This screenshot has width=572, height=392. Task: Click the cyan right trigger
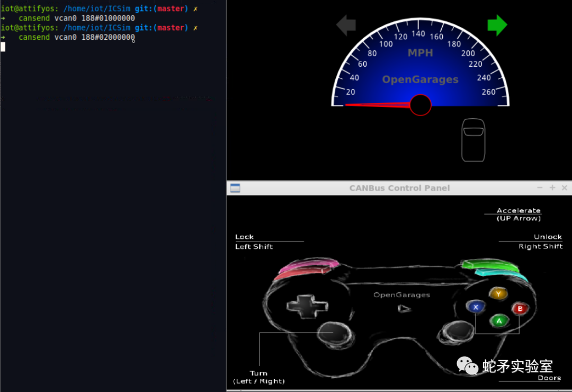click(x=502, y=274)
